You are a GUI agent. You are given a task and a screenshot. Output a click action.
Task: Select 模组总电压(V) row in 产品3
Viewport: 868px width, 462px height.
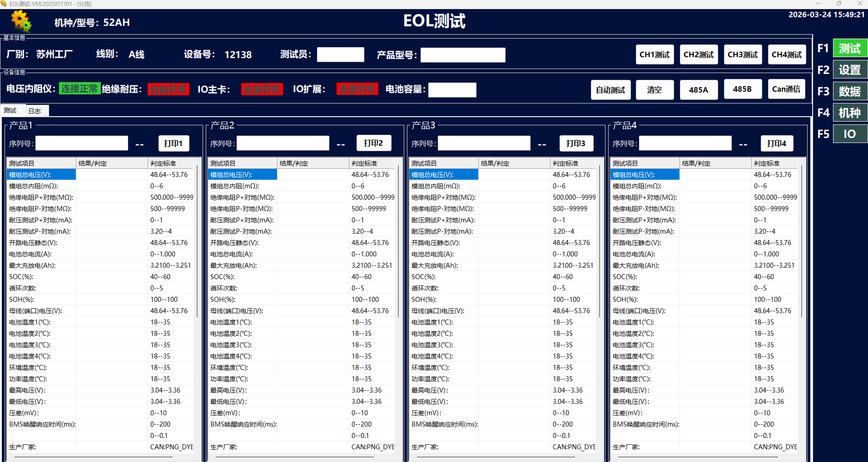[443, 175]
